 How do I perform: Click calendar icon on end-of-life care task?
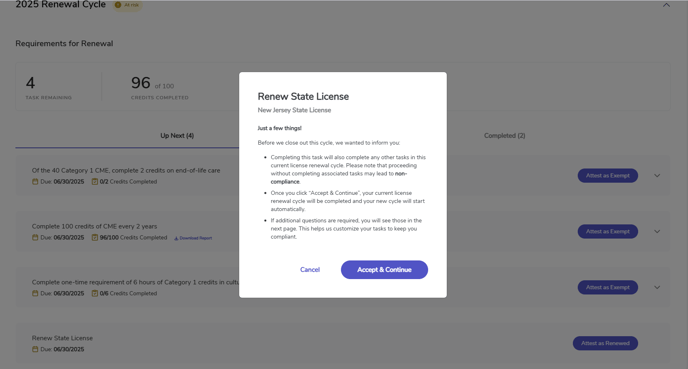coord(35,182)
